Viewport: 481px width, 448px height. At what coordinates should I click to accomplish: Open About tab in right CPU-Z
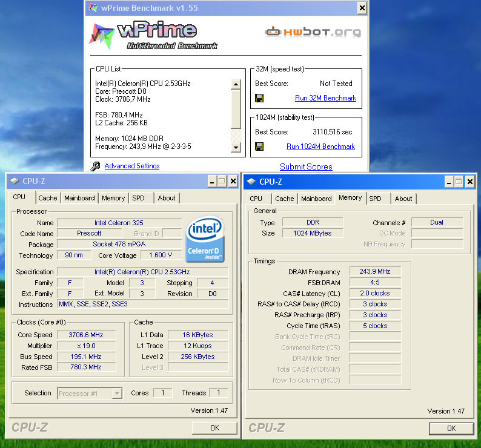click(403, 199)
